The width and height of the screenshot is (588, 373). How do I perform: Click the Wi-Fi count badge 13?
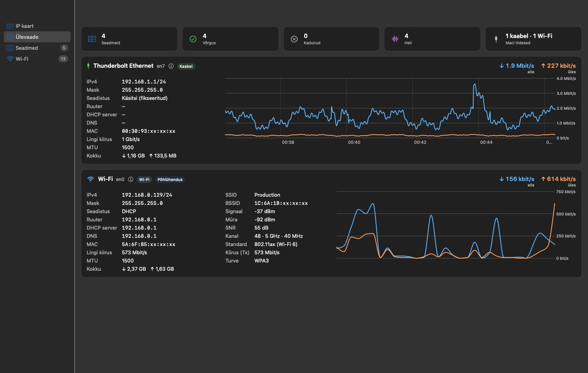[x=63, y=59]
